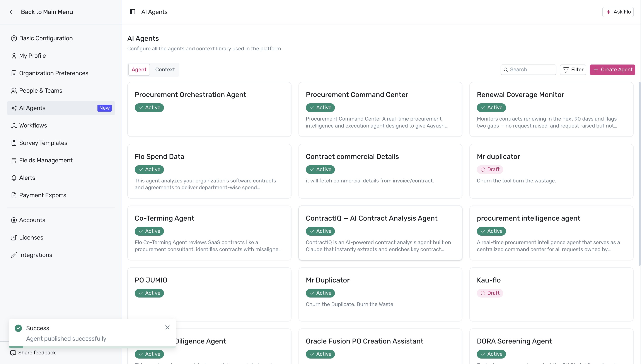Viewport: 641px width, 364px height.
Task: Click the Alerts bell icon
Action: point(14,178)
